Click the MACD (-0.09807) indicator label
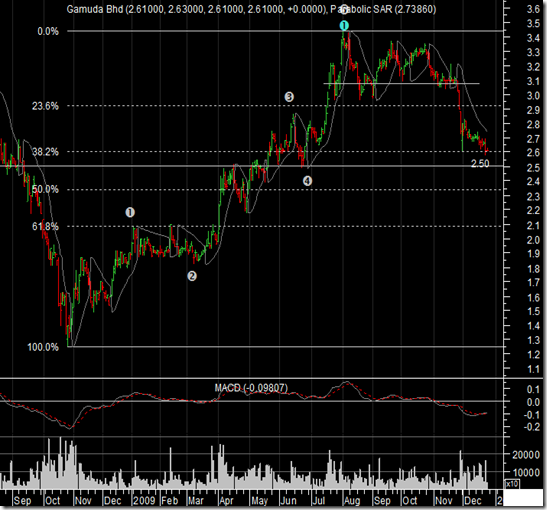This screenshot has height=510, width=547. click(x=251, y=388)
